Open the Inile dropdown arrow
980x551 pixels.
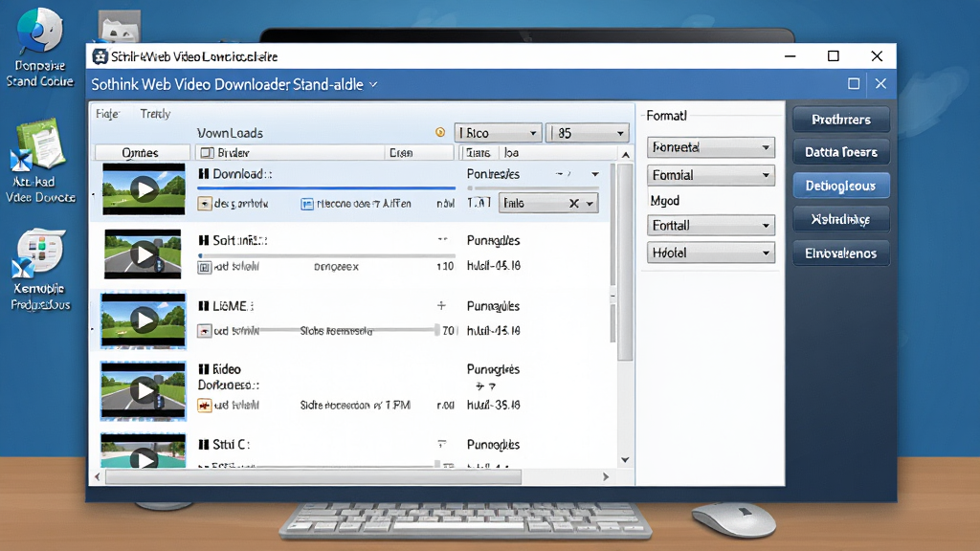(590, 204)
